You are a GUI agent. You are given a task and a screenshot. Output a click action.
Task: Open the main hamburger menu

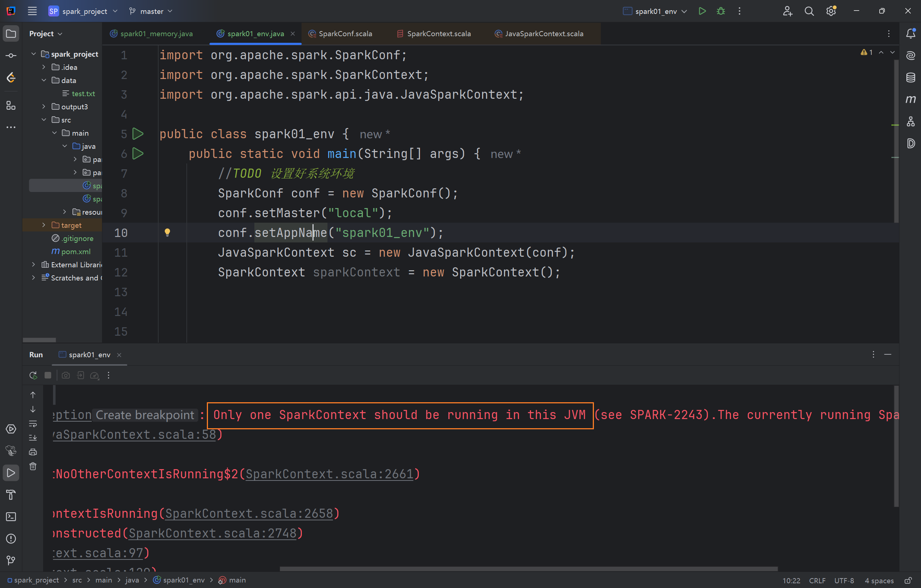pyautogui.click(x=32, y=11)
